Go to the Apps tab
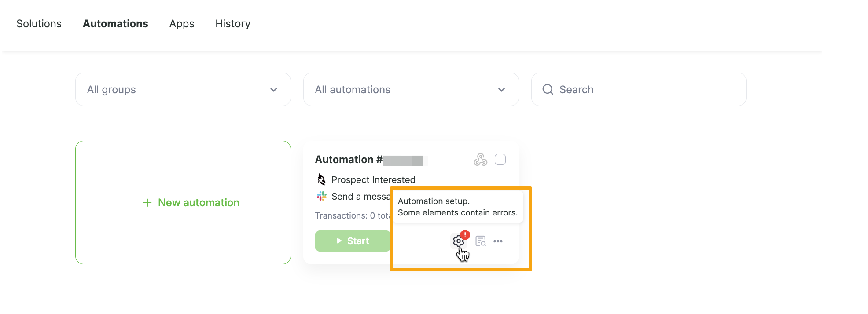This screenshot has height=314, width=868. 181,24
